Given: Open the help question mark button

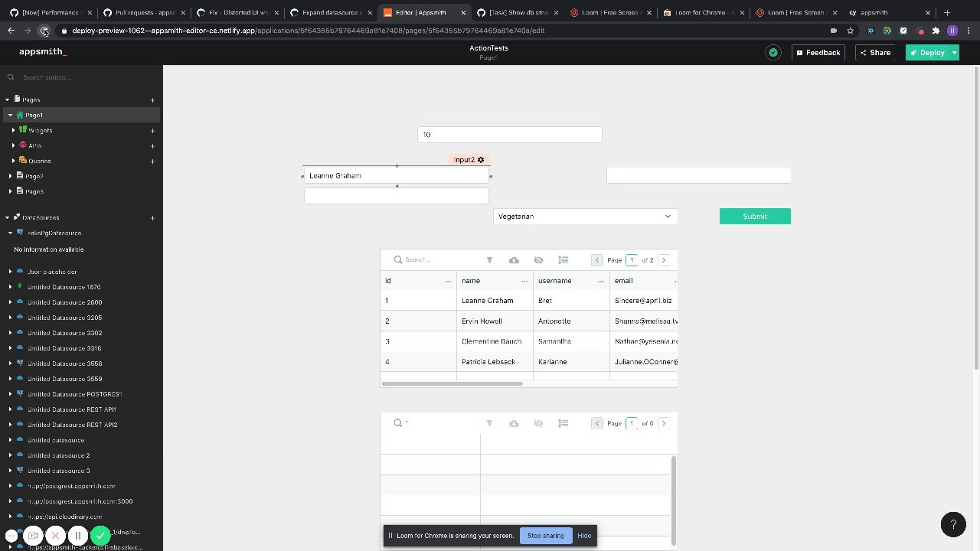Looking at the screenshot, I should [953, 524].
